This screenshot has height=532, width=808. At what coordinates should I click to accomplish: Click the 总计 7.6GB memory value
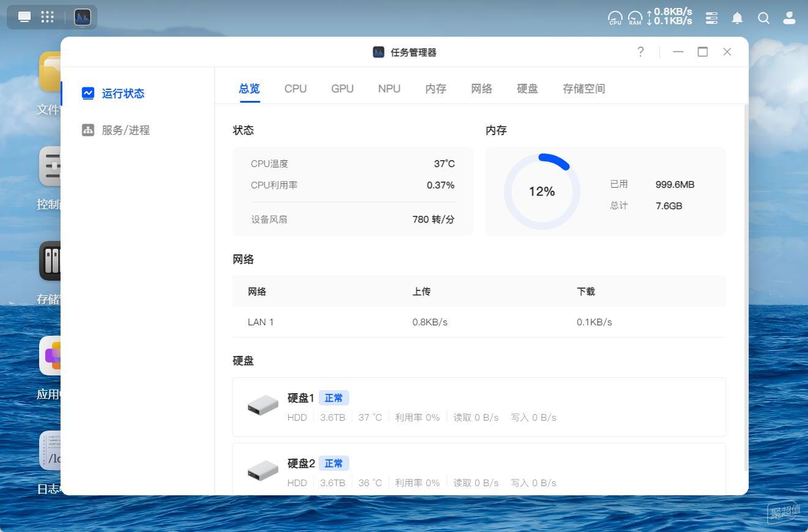point(669,205)
